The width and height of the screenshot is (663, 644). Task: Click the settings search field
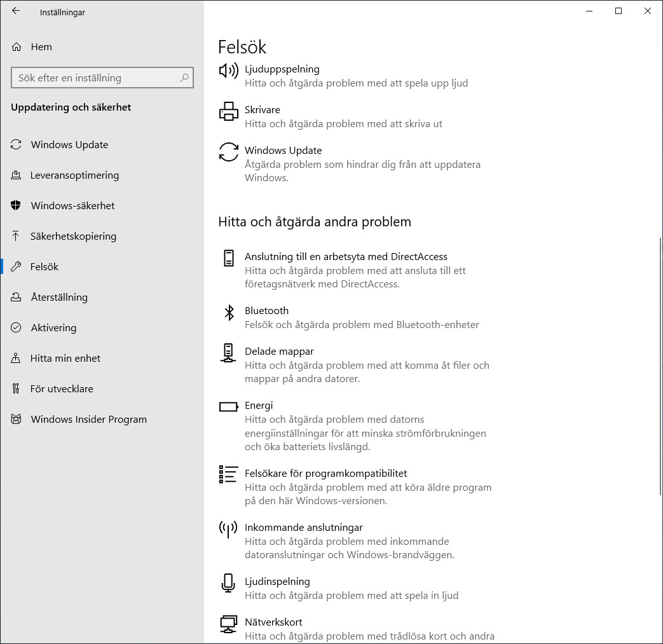click(102, 78)
